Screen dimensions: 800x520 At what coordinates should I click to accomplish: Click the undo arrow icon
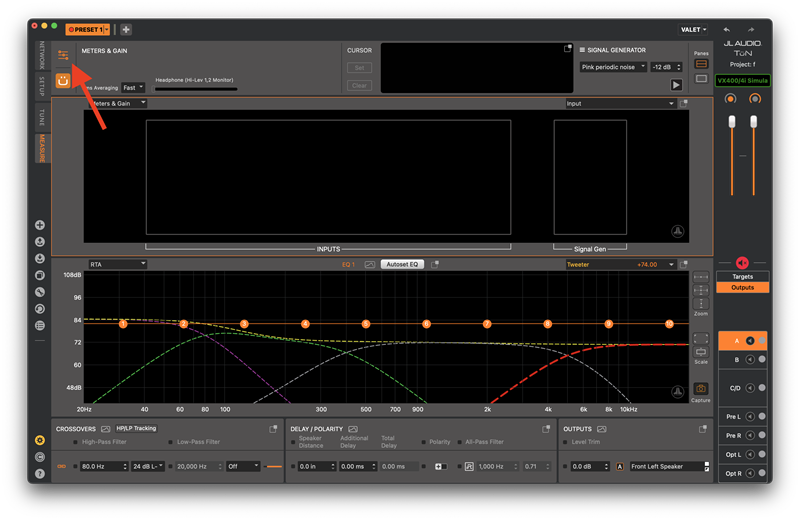click(727, 30)
